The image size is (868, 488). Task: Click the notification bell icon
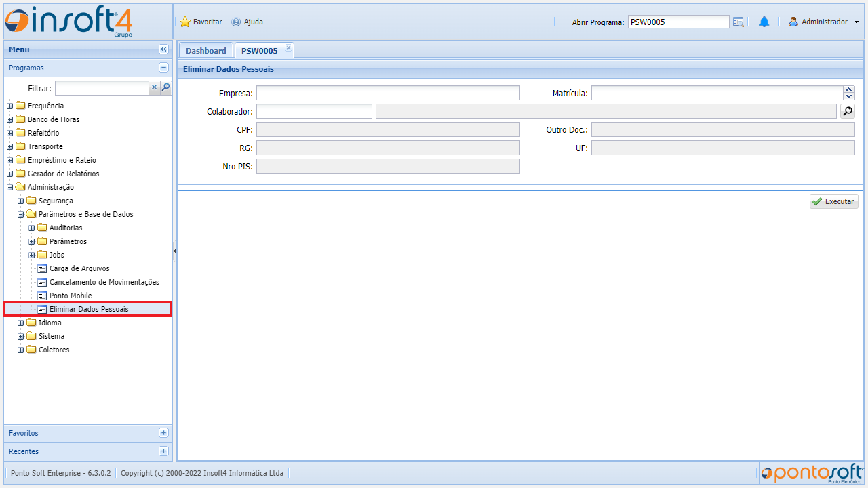[764, 22]
